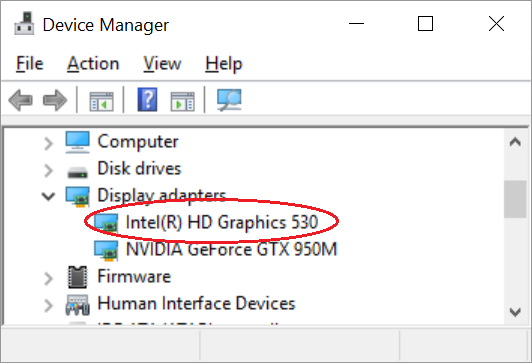
Task: Select Intel(R) HD Graphics 530
Action: [222, 223]
